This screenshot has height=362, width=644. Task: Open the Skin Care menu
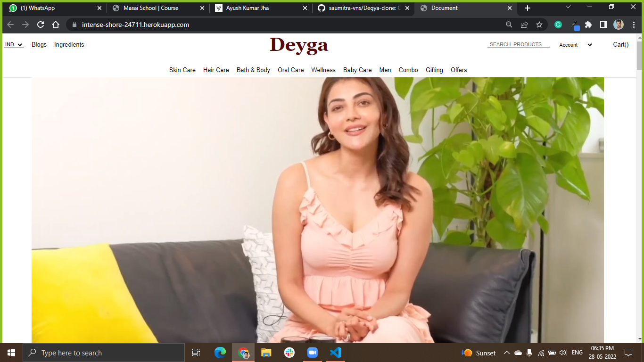pos(182,70)
